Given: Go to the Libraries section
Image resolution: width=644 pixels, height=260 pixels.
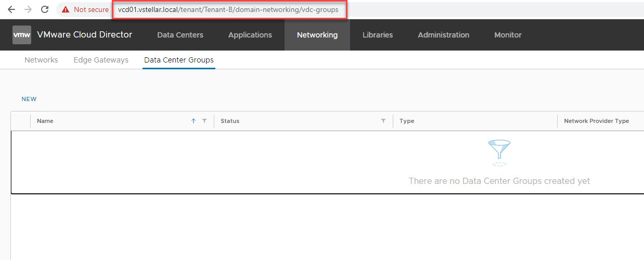Looking at the screenshot, I should (x=378, y=35).
